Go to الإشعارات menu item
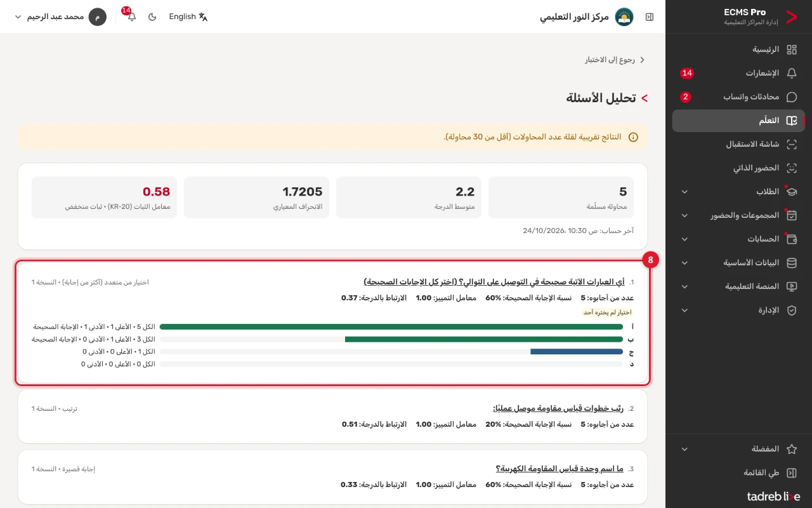Image resolution: width=812 pixels, height=508 pixels. (x=739, y=73)
